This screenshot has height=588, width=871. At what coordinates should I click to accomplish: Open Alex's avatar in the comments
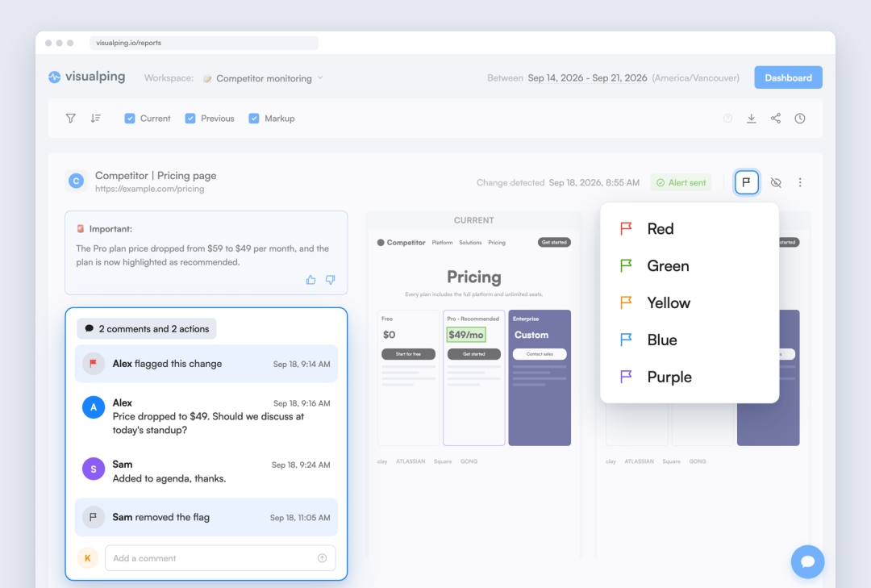tap(94, 407)
